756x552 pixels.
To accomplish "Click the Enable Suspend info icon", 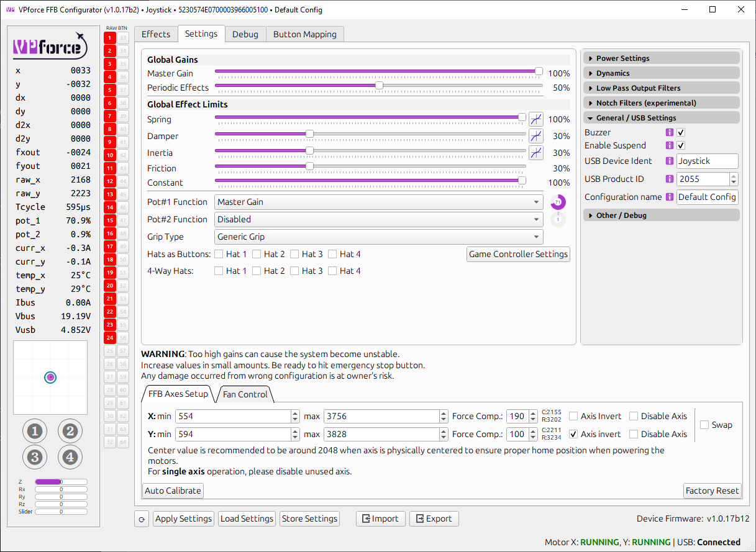I will (x=670, y=145).
